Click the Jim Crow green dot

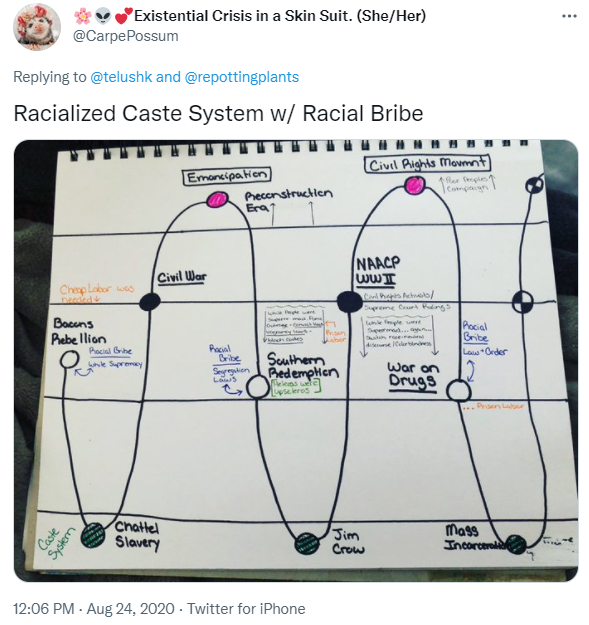coord(307,543)
